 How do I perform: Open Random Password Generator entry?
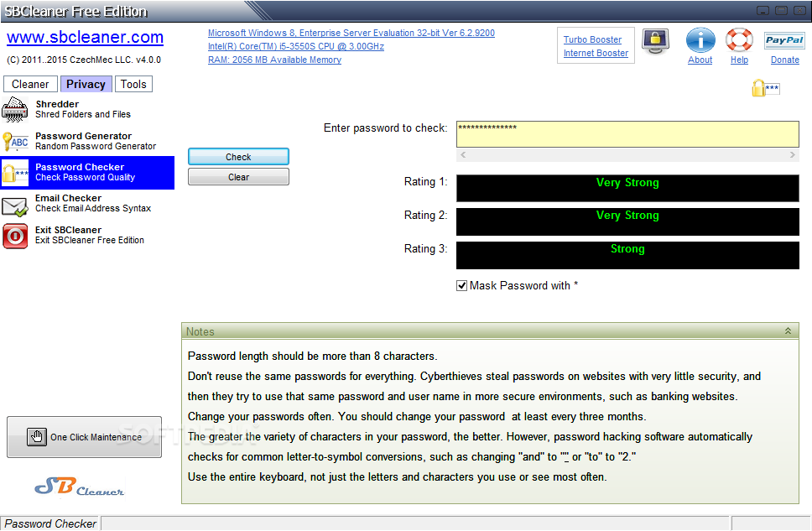[87, 141]
